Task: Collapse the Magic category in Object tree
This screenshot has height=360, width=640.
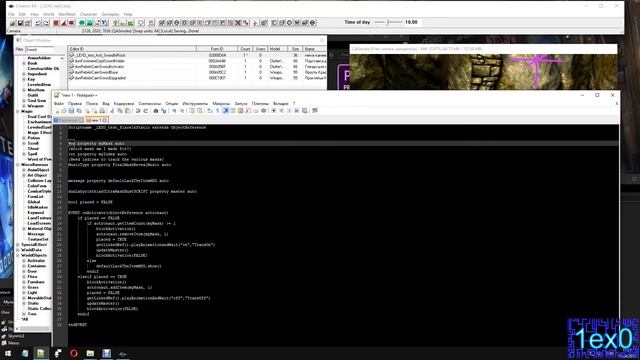Action: [18, 111]
